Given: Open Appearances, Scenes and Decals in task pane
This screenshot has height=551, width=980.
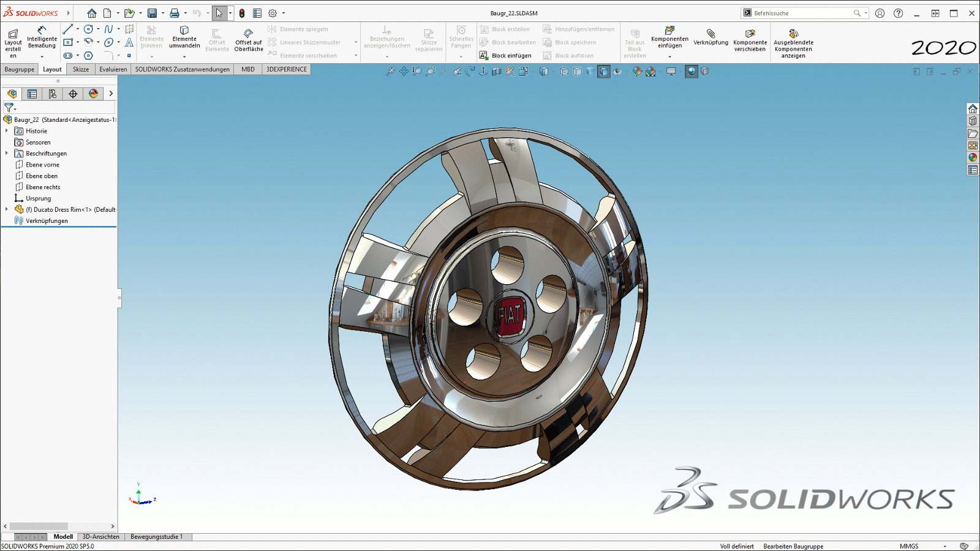Looking at the screenshot, I should tap(973, 157).
